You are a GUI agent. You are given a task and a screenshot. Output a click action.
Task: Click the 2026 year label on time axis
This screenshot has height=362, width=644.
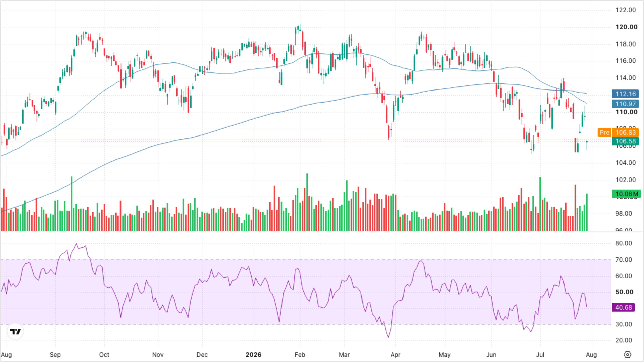pyautogui.click(x=253, y=355)
